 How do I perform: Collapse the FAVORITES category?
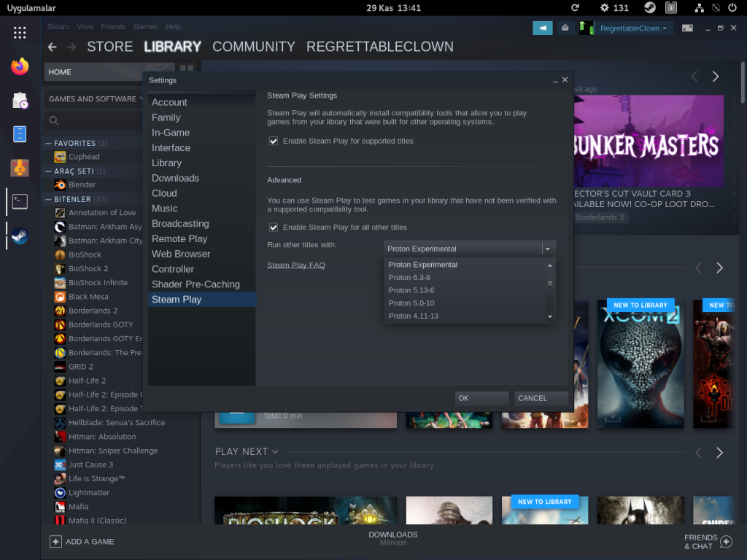click(49, 143)
